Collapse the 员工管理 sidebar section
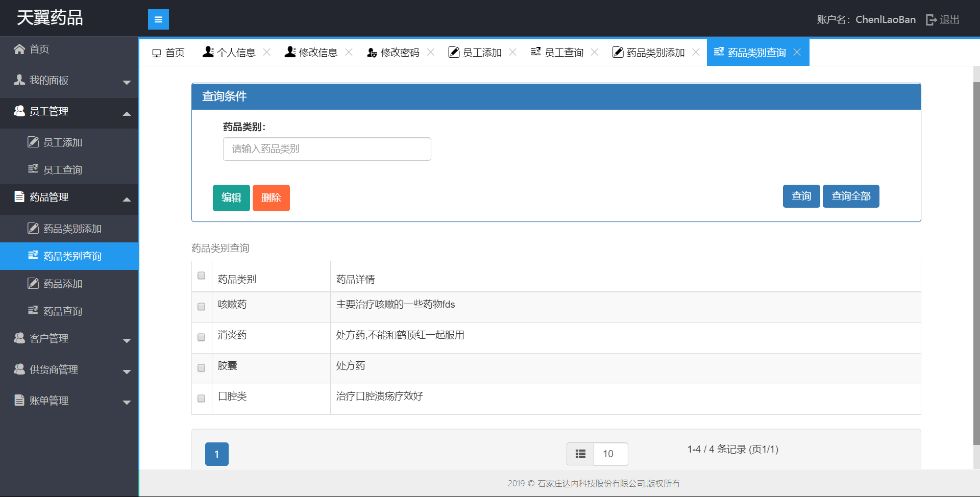 coord(69,112)
